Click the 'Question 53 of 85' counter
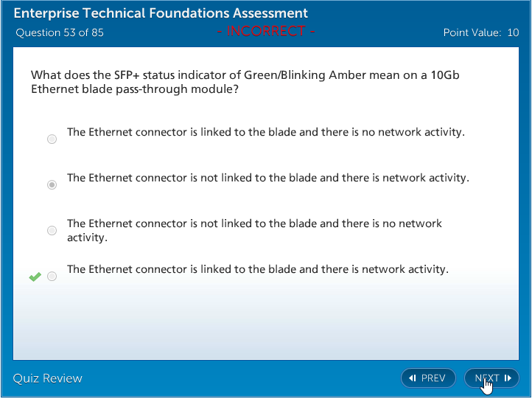The width and height of the screenshot is (532, 399). coord(60,32)
